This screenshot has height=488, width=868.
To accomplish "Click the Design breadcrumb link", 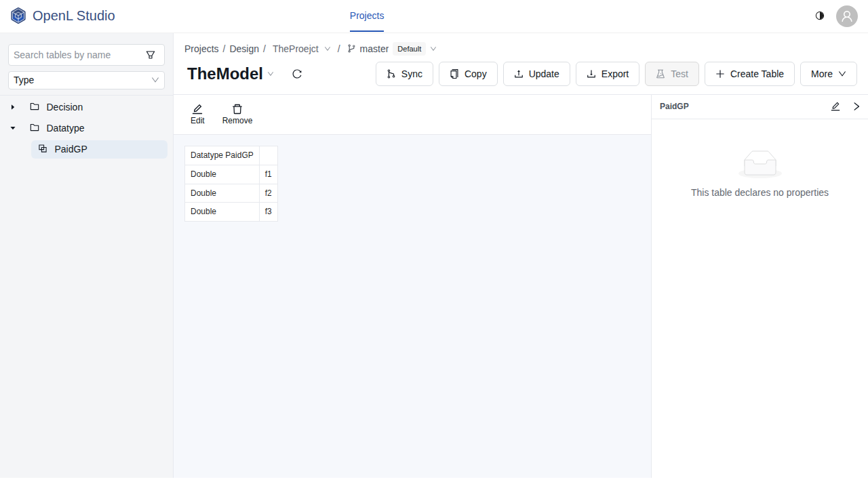I will [x=244, y=49].
